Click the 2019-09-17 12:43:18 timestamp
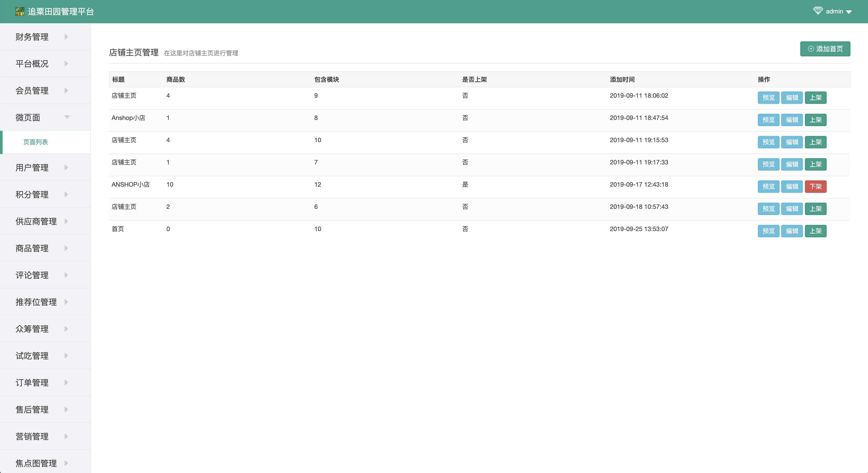This screenshot has width=868, height=473. (x=639, y=185)
